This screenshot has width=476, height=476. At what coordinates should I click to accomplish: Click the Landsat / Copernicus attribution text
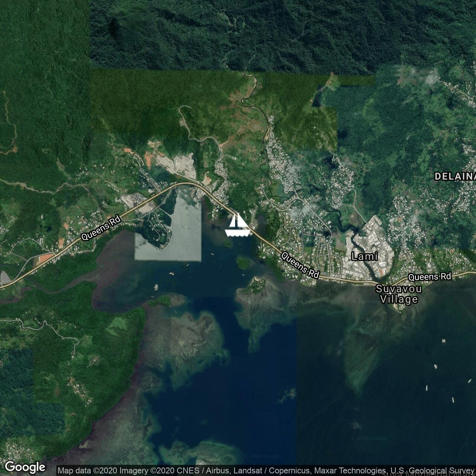[x=281, y=471]
